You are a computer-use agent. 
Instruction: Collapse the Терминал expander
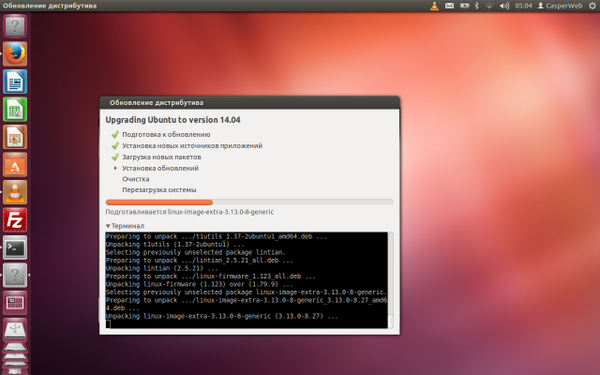[125, 226]
